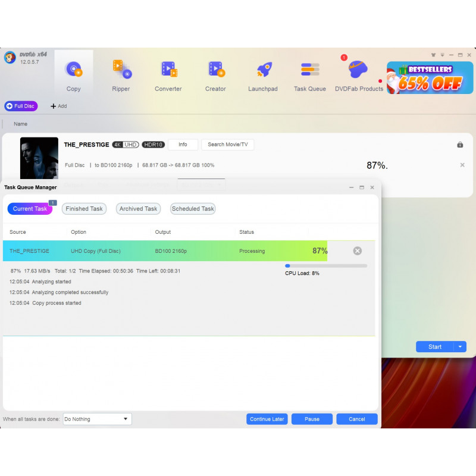
Task: Open the skin shirt icon in title bar
Action: (x=433, y=55)
